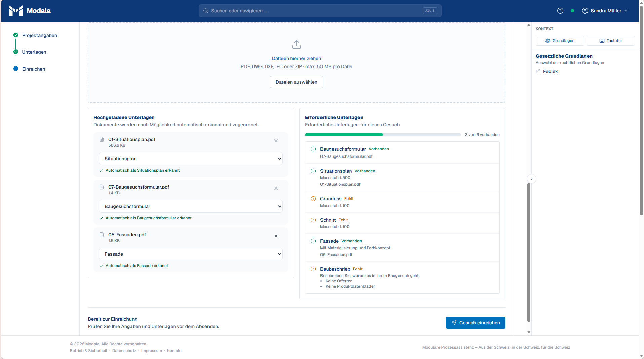Open the document type dropdown set to Fassade
The width and height of the screenshot is (644, 359).
click(191, 254)
